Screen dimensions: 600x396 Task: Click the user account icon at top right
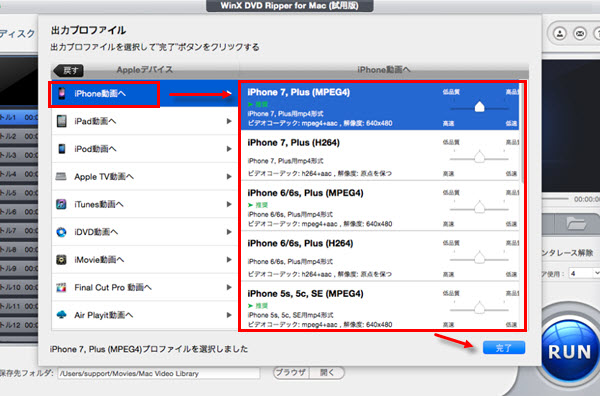[560, 34]
